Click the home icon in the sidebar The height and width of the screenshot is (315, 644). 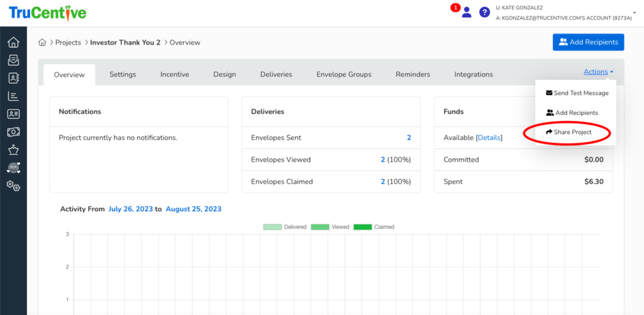pos(13,43)
